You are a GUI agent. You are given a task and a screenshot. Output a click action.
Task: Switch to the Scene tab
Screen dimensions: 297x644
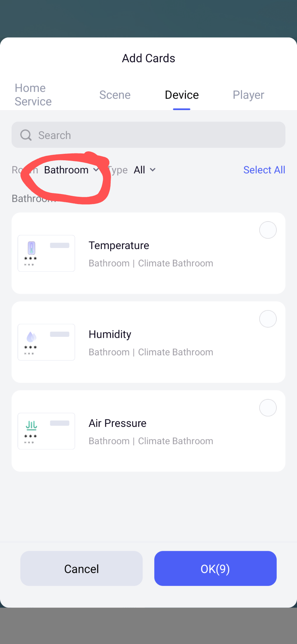115,95
